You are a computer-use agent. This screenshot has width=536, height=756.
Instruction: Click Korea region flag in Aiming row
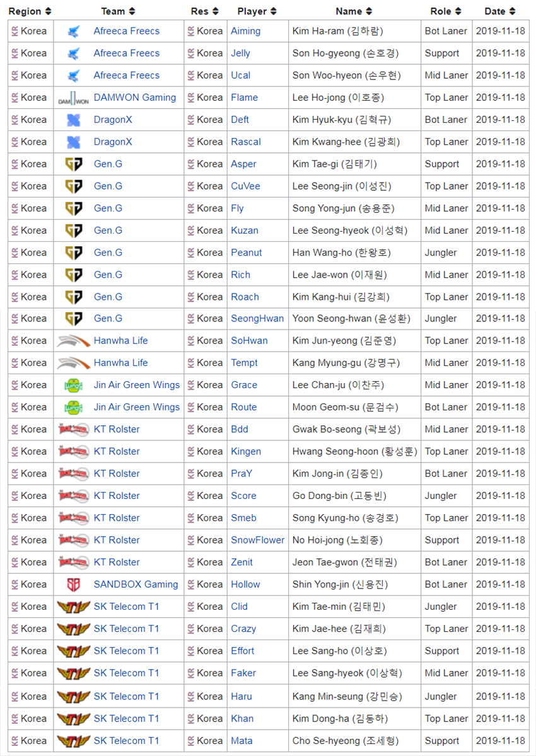(x=15, y=31)
